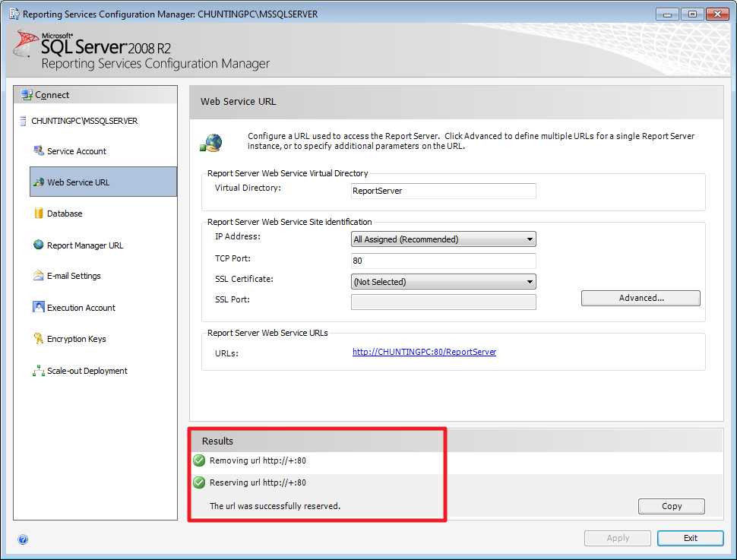Click the 'SSL Certificate:' label

click(244, 279)
